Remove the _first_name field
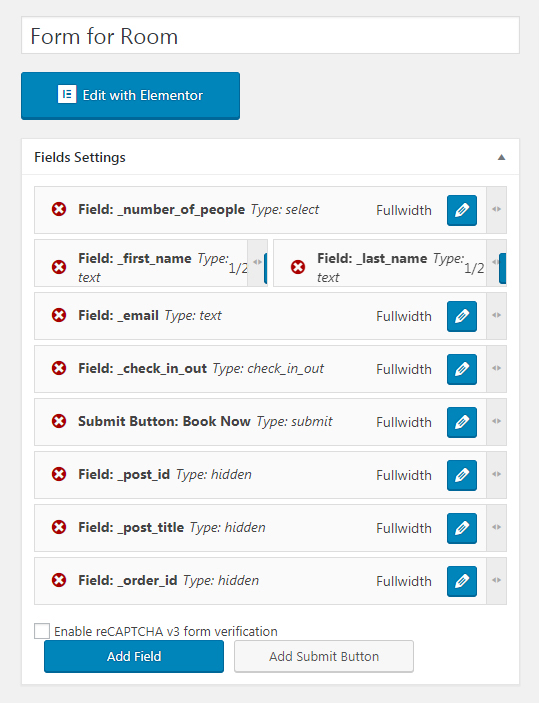539x703 pixels. [x=59, y=267]
